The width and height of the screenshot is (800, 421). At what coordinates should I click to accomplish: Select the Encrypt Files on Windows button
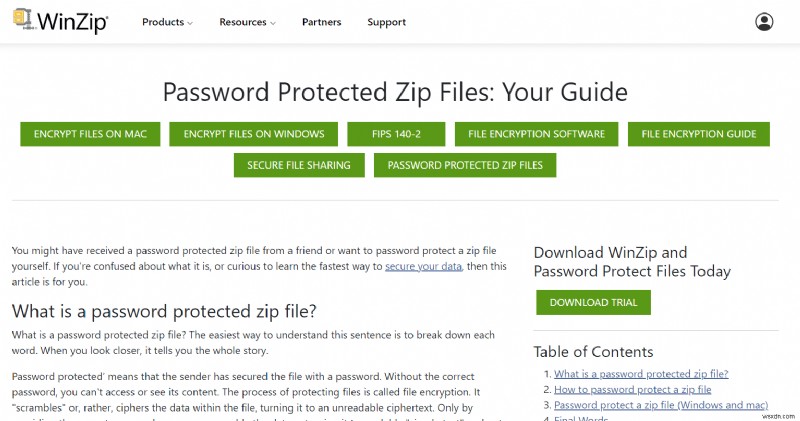click(254, 134)
